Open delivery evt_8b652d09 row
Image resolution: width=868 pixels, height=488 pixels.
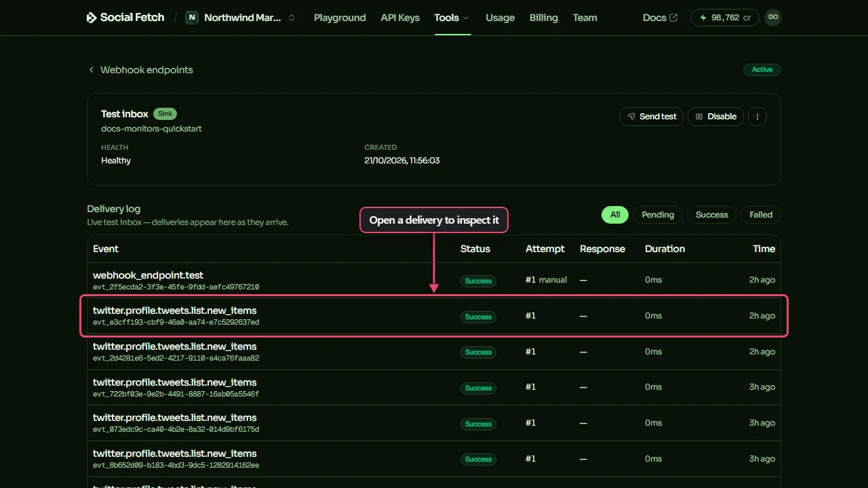pos(434,459)
